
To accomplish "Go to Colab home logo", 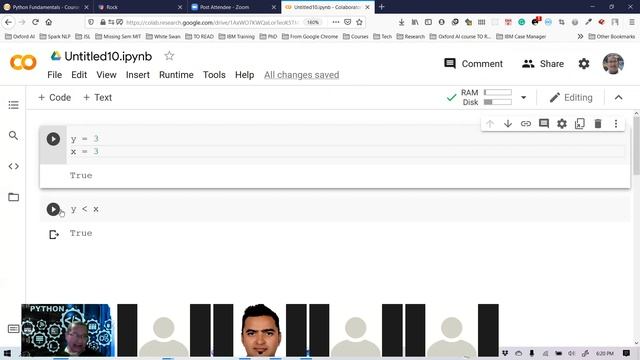I will click(x=23, y=62).
